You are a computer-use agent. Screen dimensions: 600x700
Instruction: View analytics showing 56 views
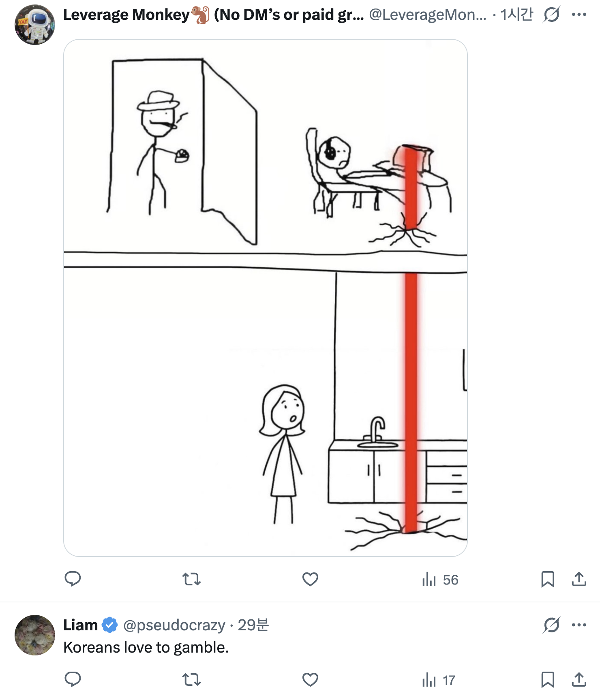pyautogui.click(x=440, y=580)
